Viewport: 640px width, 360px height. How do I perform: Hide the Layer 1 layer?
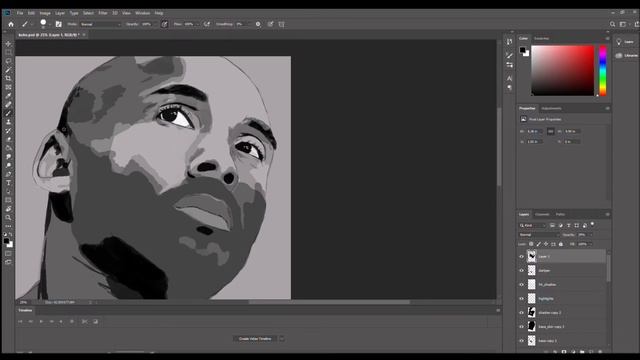click(521, 256)
